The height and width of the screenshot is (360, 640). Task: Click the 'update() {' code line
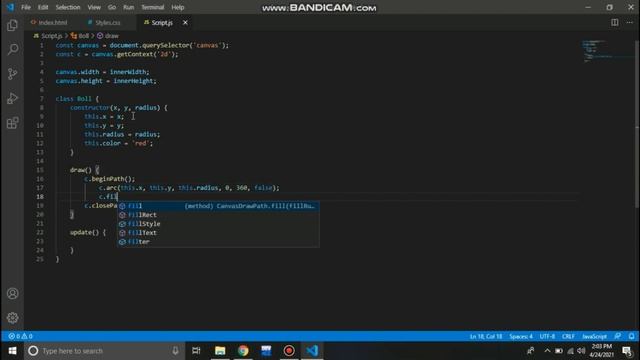tap(88, 232)
